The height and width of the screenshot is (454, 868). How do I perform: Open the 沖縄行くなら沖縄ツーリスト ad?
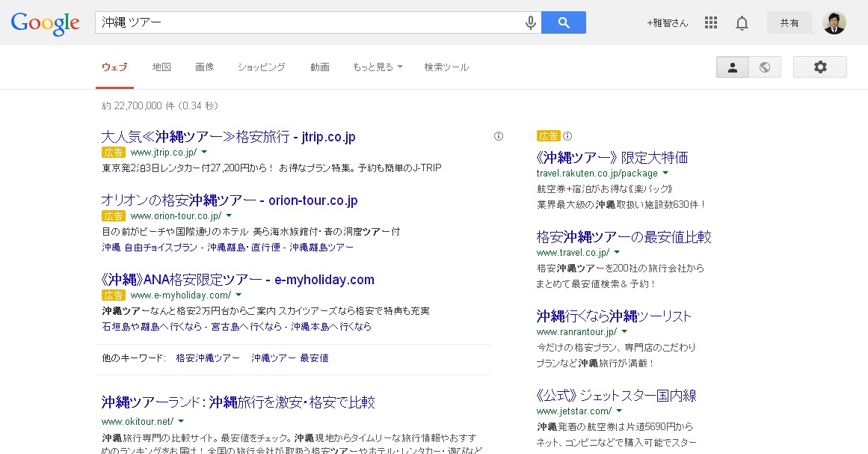click(x=614, y=316)
